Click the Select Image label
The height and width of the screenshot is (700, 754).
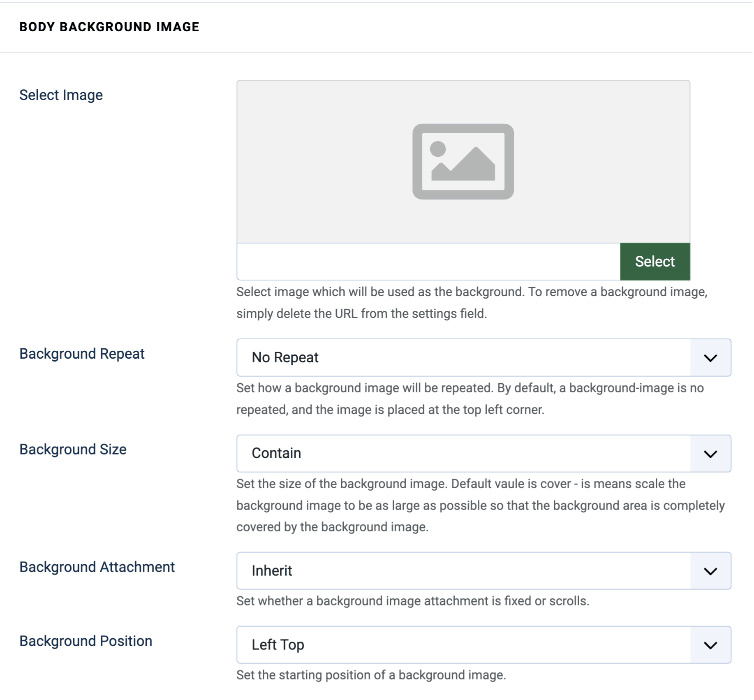pyautogui.click(x=61, y=95)
